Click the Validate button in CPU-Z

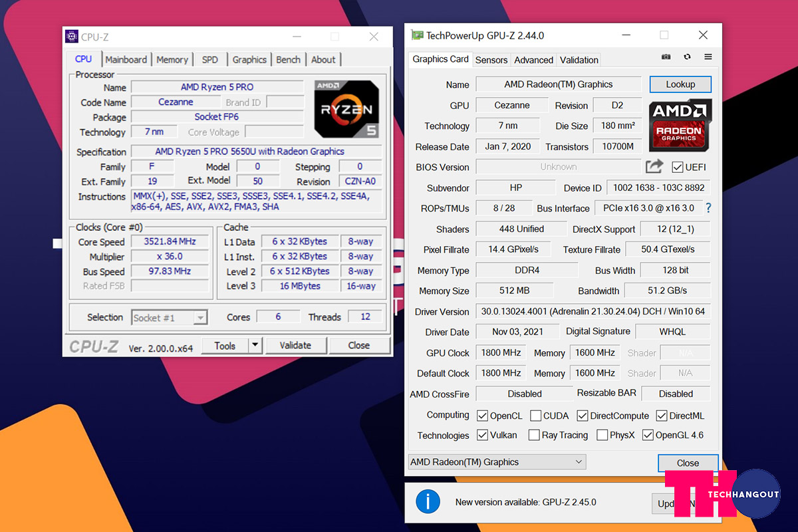tap(295, 345)
